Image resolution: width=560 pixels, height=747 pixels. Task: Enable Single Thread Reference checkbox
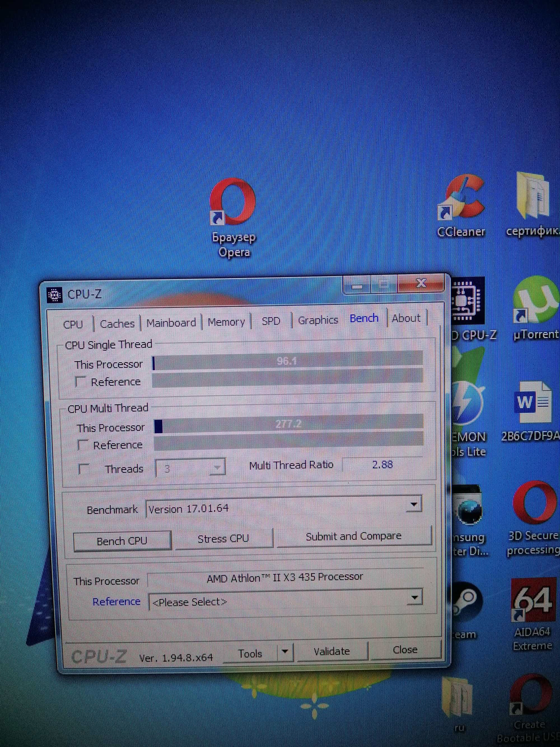(x=80, y=381)
